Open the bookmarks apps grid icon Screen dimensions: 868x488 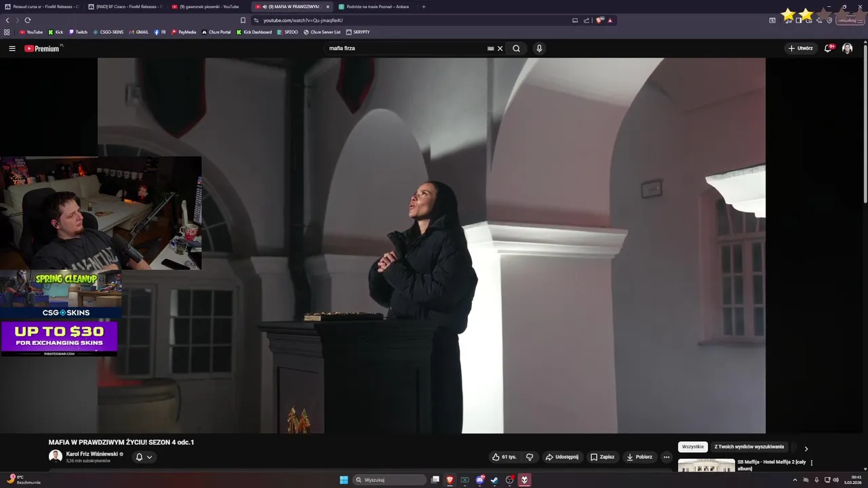click(7, 32)
